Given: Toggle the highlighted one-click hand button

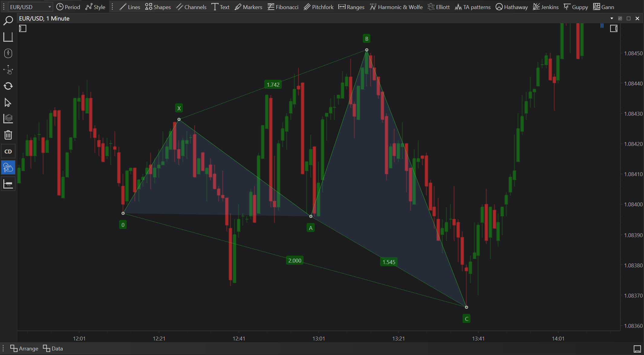Looking at the screenshot, I should pyautogui.click(x=8, y=167).
